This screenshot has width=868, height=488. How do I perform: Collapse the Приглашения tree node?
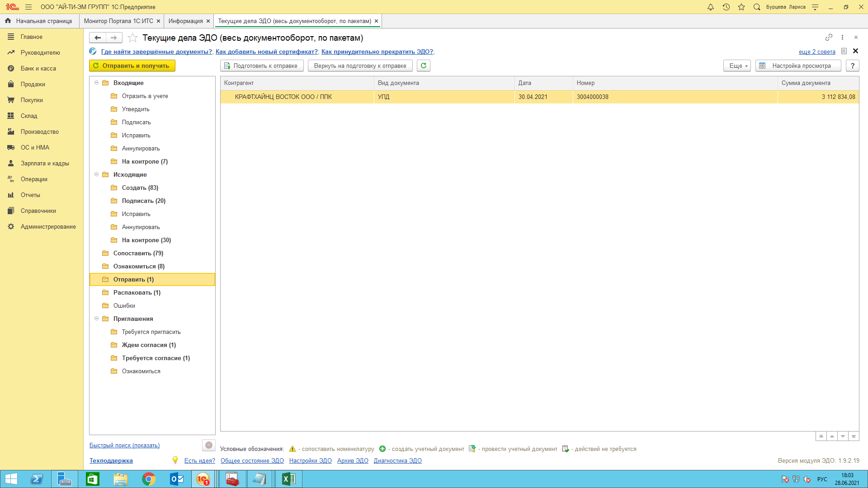[96, 319]
